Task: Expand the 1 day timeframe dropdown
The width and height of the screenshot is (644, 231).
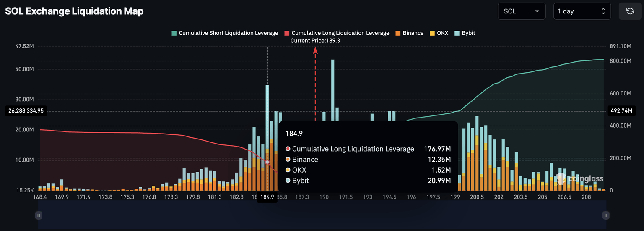Action: (x=581, y=11)
